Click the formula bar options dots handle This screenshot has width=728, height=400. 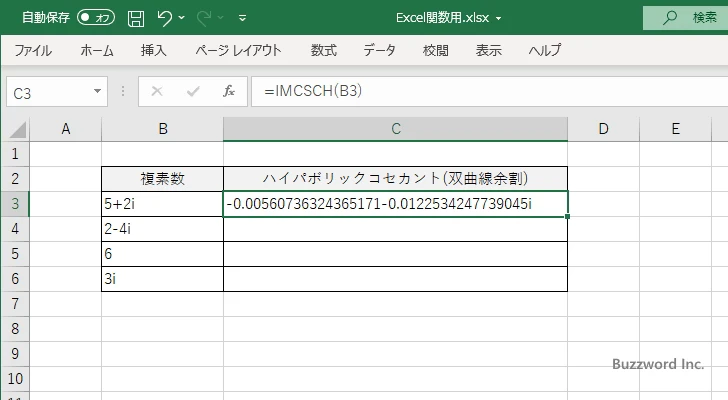tap(123, 91)
